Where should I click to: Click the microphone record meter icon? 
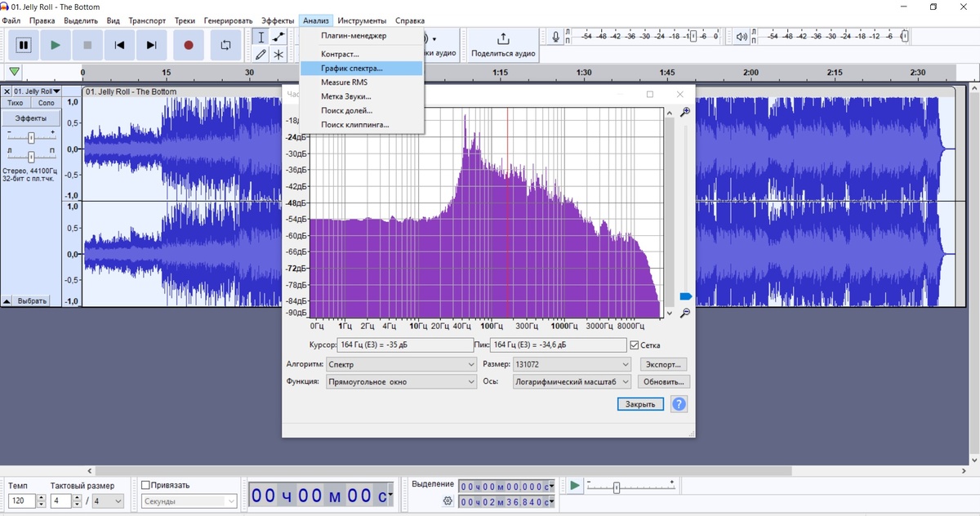556,37
